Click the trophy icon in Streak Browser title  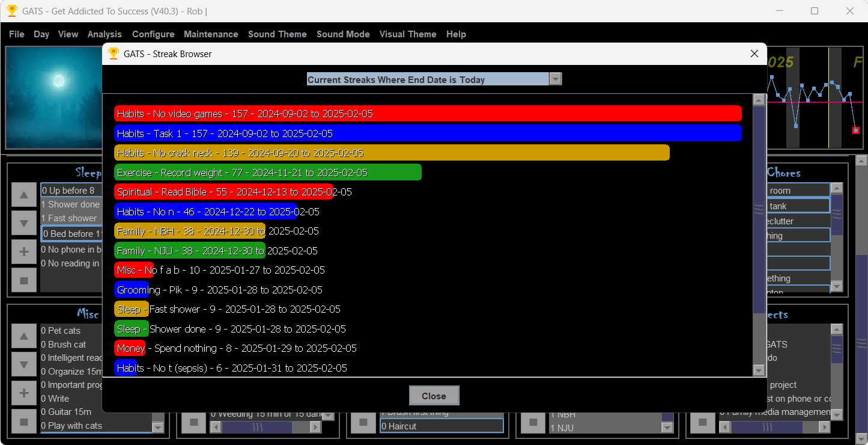pyautogui.click(x=113, y=54)
